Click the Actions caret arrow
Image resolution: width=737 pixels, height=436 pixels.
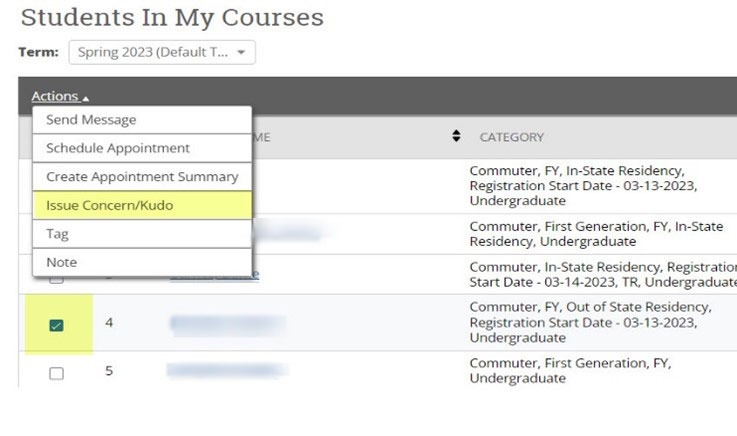pos(85,98)
